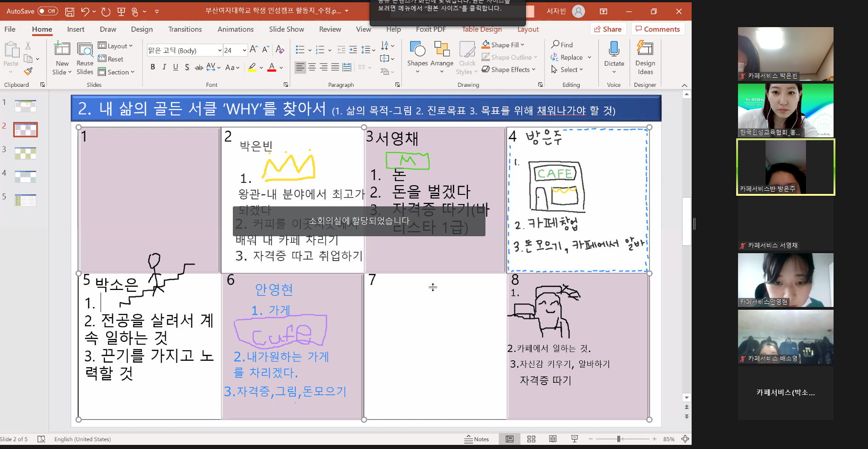Apply numbered list
This screenshot has width=868, height=449.
click(x=320, y=50)
